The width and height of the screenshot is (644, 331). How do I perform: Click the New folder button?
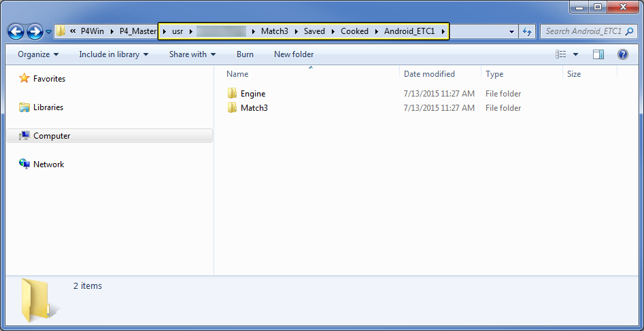point(294,54)
